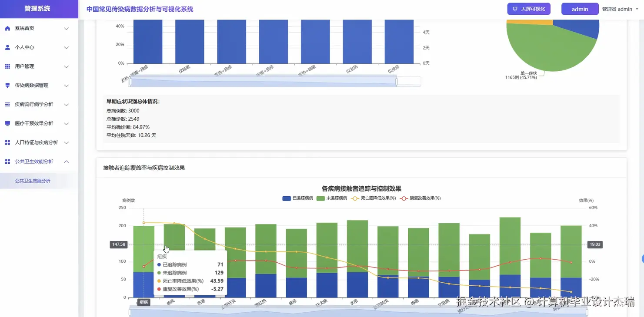Click the 梅毒 stacked bar
The image size is (644, 317).
click(418, 263)
